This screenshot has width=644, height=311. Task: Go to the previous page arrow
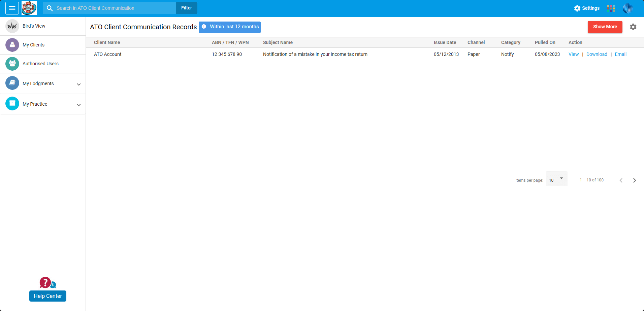(621, 180)
